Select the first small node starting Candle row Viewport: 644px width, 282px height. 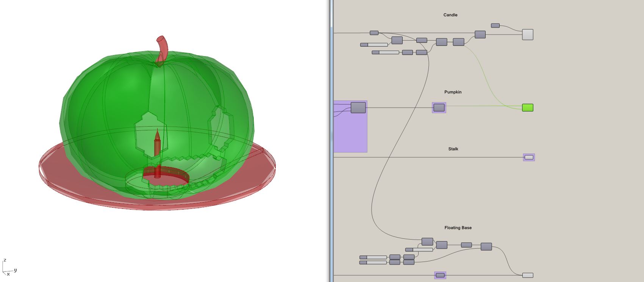tap(374, 33)
